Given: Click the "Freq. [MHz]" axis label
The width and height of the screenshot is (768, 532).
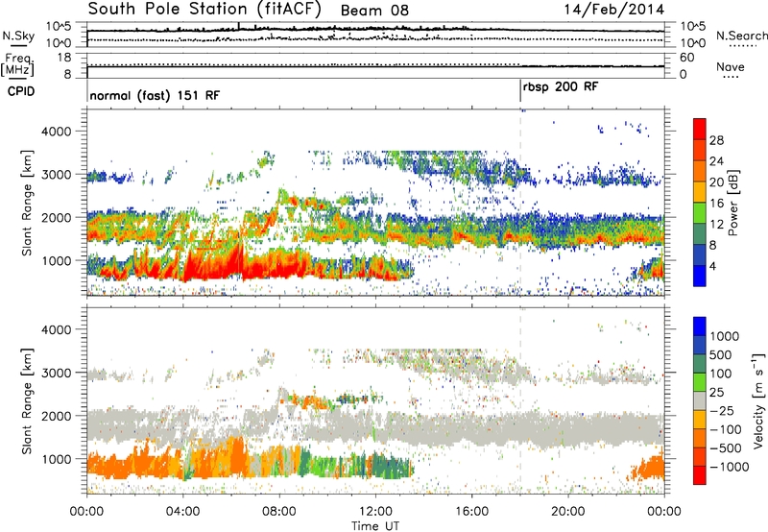Looking at the screenshot, I should pos(17,65).
